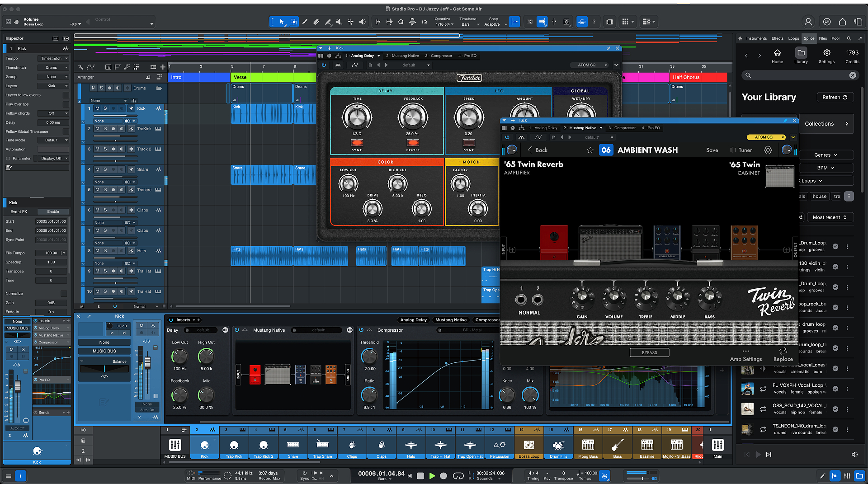Toggle loop mode in transport bar
The width and height of the screenshot is (868, 488).
click(x=458, y=476)
